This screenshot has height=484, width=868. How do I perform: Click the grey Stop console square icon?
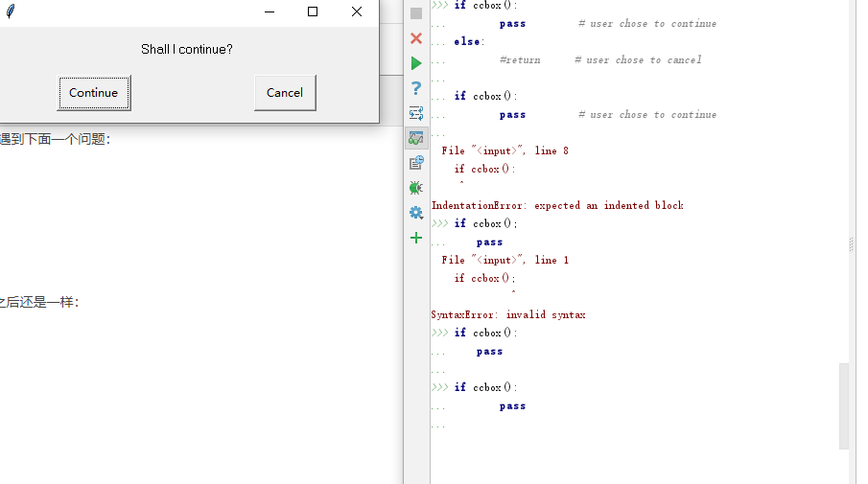coord(416,13)
